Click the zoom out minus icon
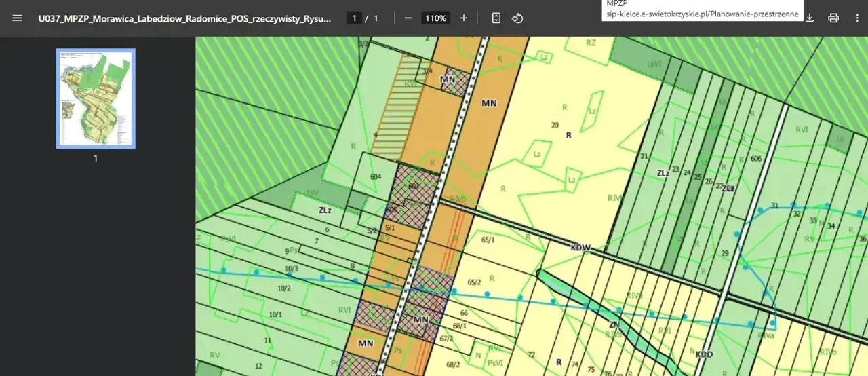The height and width of the screenshot is (376, 868). coord(408,18)
